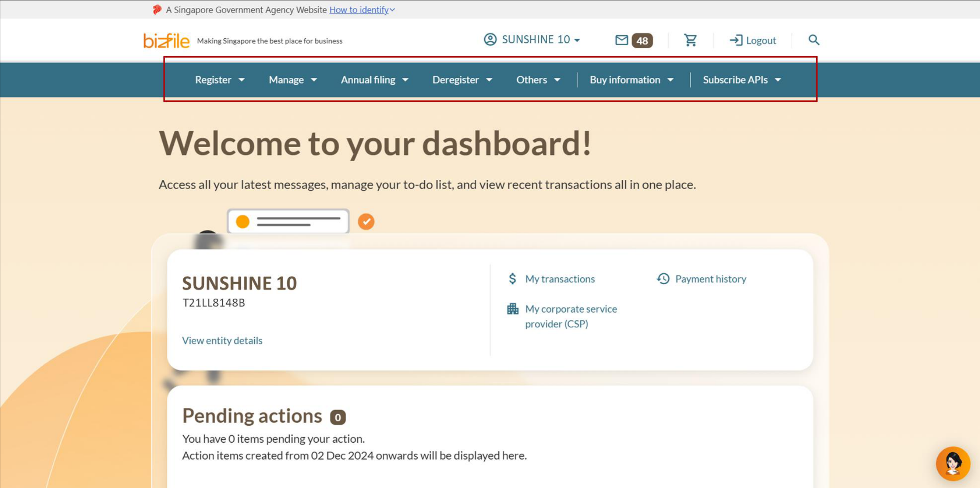Open the Deregister menu
The image size is (980, 488).
click(462, 80)
